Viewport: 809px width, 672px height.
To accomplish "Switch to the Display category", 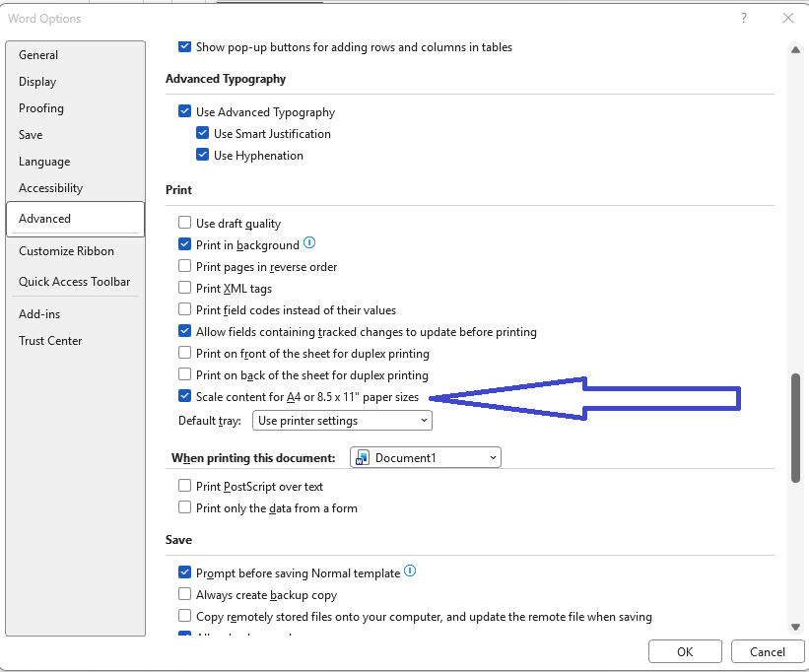I will coord(75,82).
